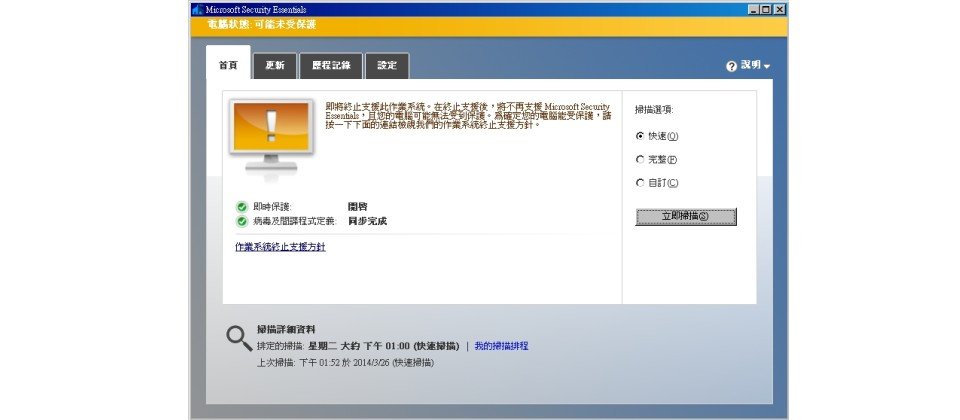The image size is (960, 420).
Task: Maximize the Security Essentials window
Action: click(766, 8)
